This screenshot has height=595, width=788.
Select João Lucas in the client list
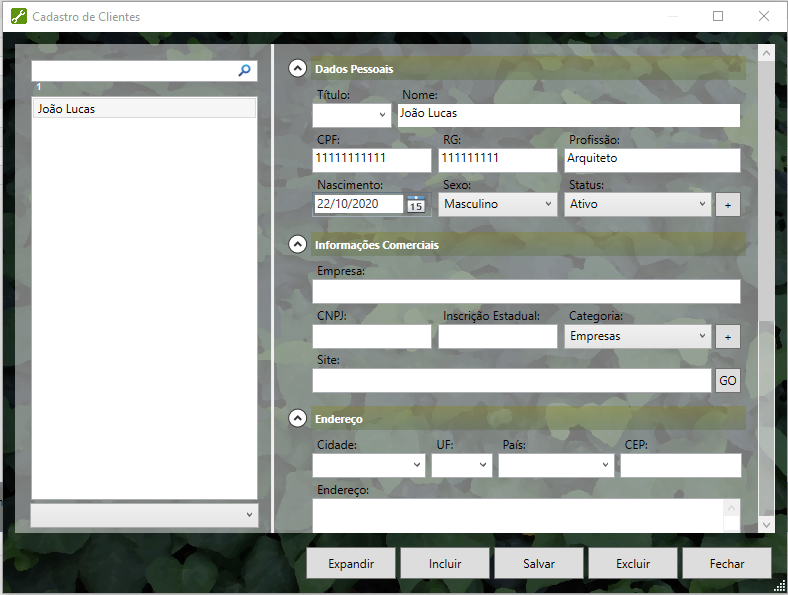point(144,109)
